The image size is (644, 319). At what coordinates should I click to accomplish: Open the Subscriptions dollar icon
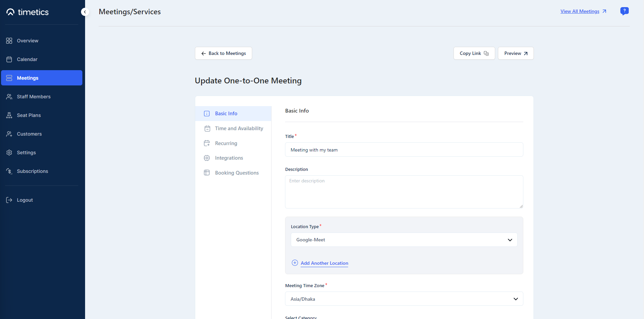[9, 171]
